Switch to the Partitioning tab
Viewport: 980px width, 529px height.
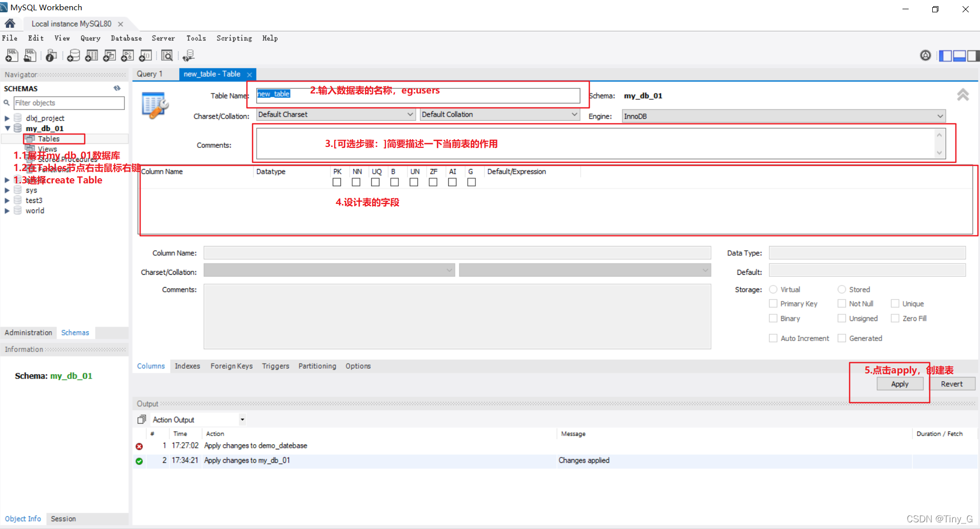click(x=317, y=366)
